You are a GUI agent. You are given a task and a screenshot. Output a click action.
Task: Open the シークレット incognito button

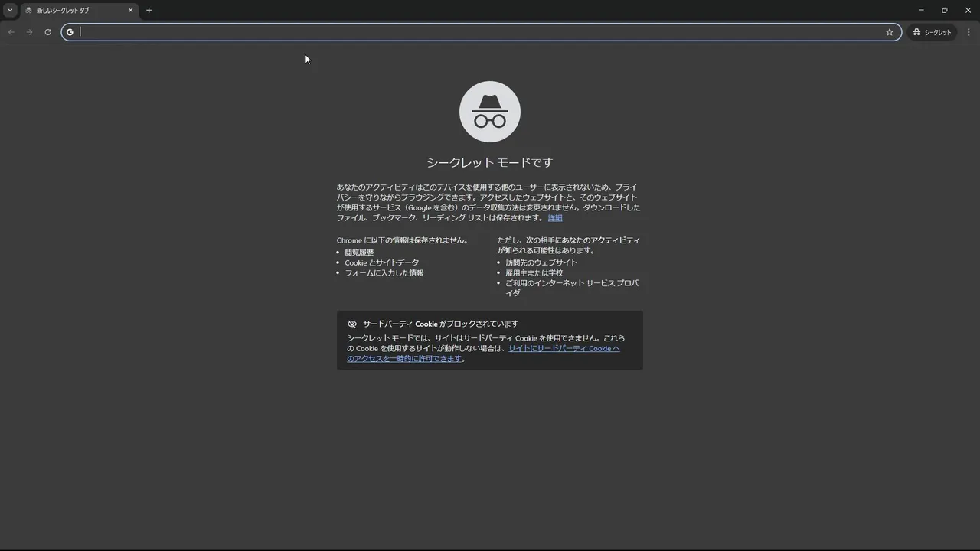pos(932,32)
